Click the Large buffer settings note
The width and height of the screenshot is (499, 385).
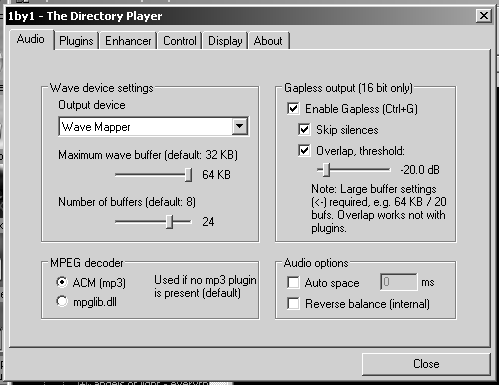coord(379,209)
